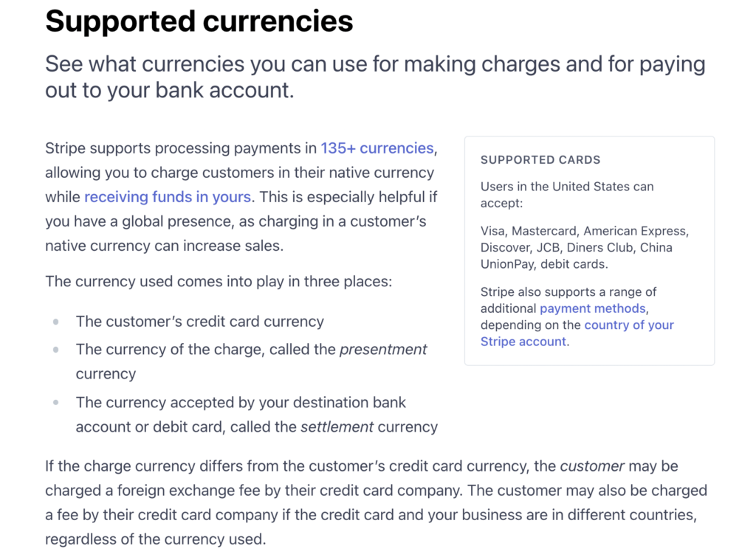Click the "Visa, Mastercard, American Express" line

click(x=584, y=231)
